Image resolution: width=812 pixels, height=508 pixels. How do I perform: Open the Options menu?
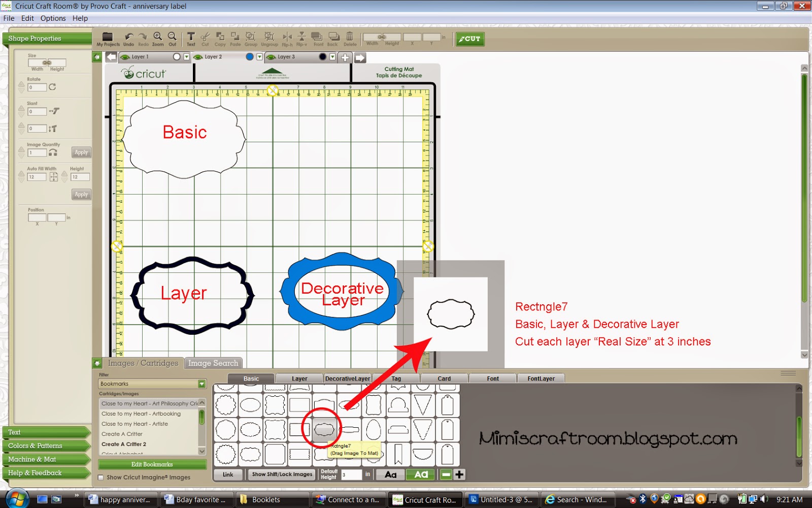[53, 18]
